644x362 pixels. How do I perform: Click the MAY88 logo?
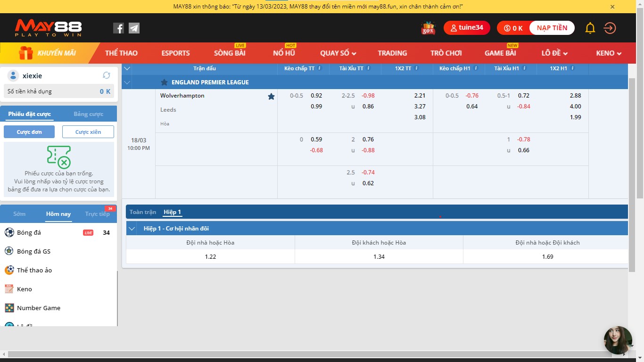(48, 28)
